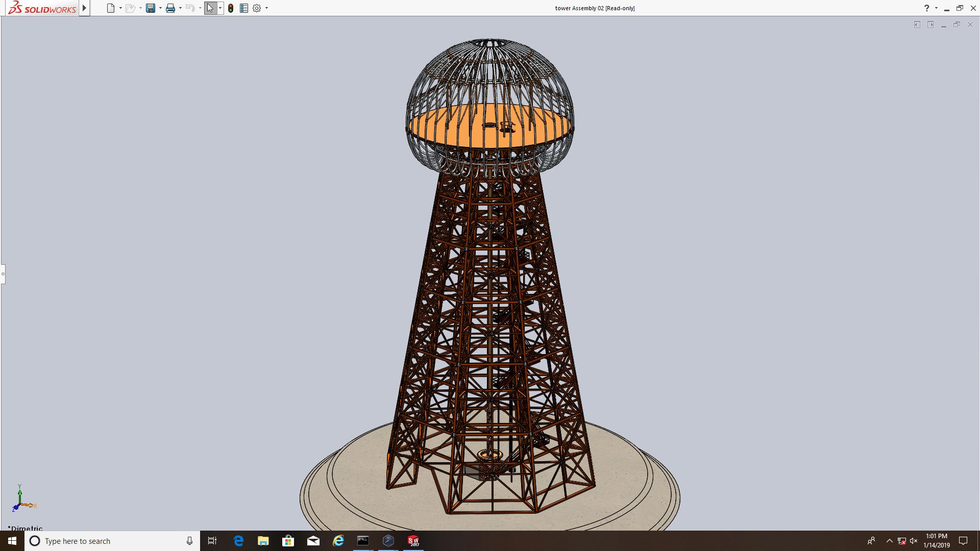
Task: Expand the Save dropdown arrow
Action: [x=160, y=8]
